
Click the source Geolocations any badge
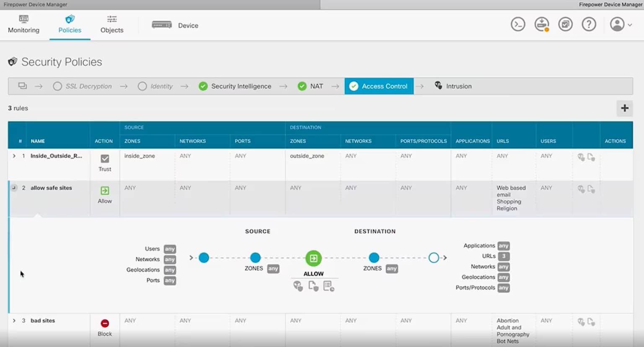tap(170, 270)
